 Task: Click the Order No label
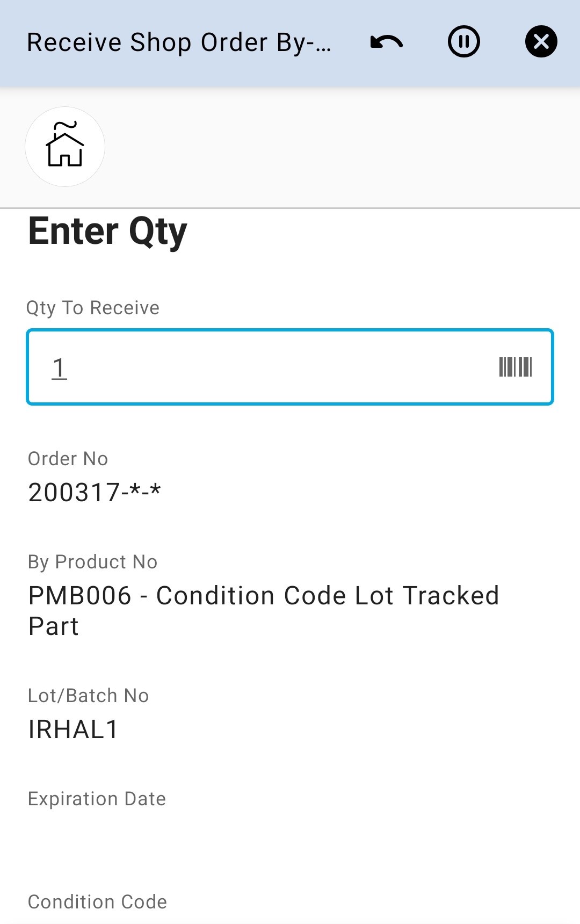coord(68,459)
